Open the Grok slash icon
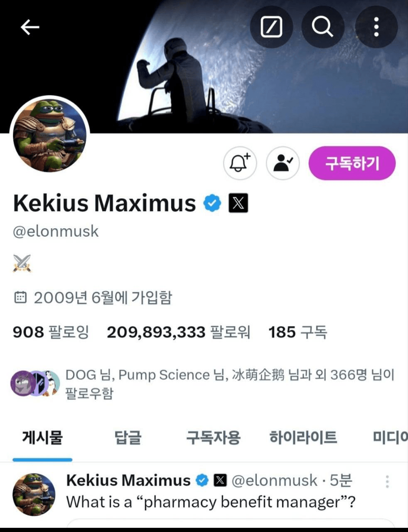The image size is (408, 532). pos(271,27)
